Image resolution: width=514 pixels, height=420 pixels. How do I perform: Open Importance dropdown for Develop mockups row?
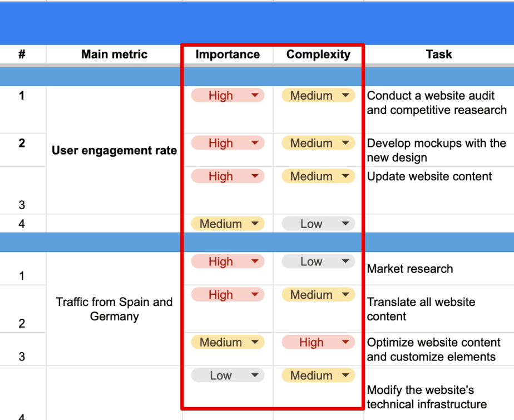(228, 143)
